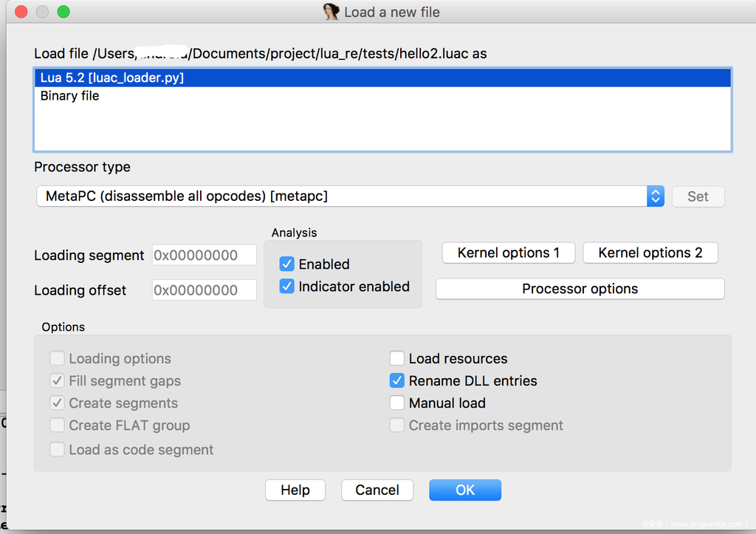The width and height of the screenshot is (756, 534).
Task: Click the Loading offset input field
Action: click(x=204, y=290)
